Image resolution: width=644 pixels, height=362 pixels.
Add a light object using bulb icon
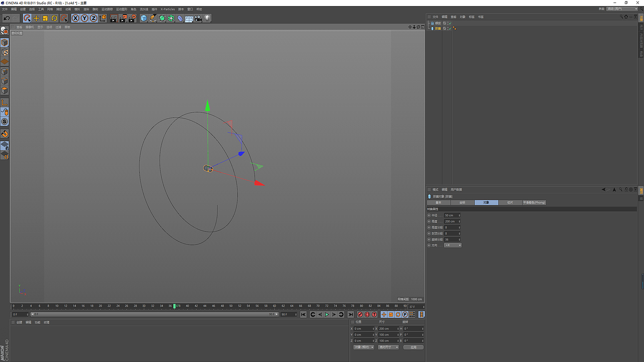tap(207, 18)
